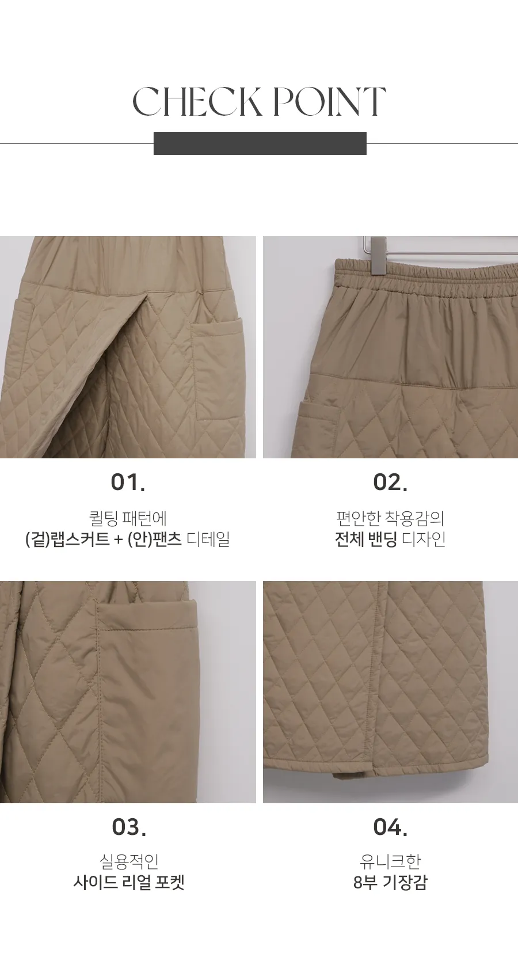518x980 pixels.
Task: Open the side pocket close-up photo
Action: point(128,692)
